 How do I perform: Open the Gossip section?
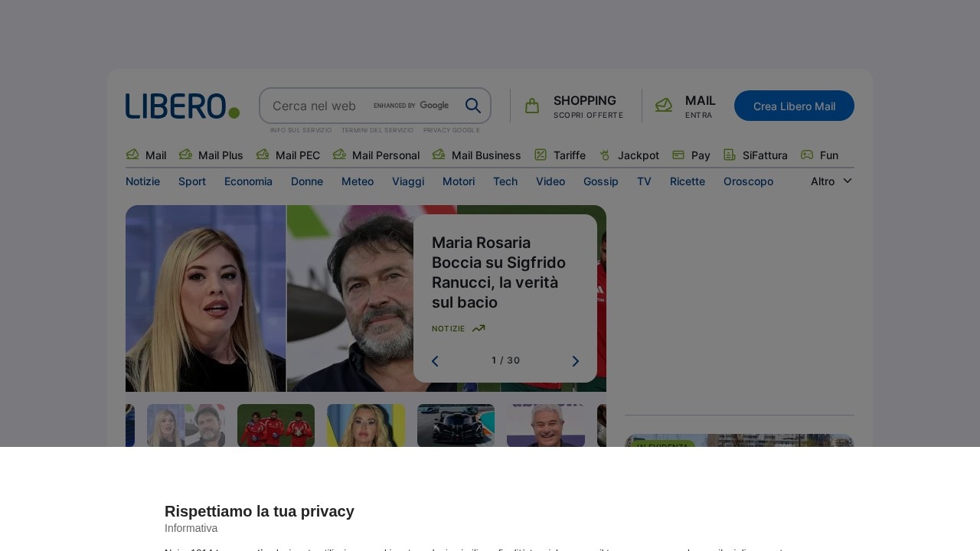click(601, 181)
